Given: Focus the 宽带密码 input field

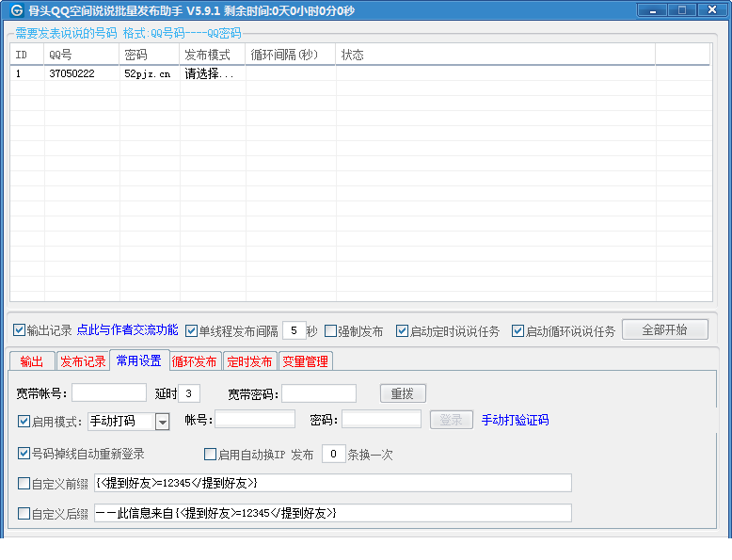Looking at the screenshot, I should pos(319,393).
